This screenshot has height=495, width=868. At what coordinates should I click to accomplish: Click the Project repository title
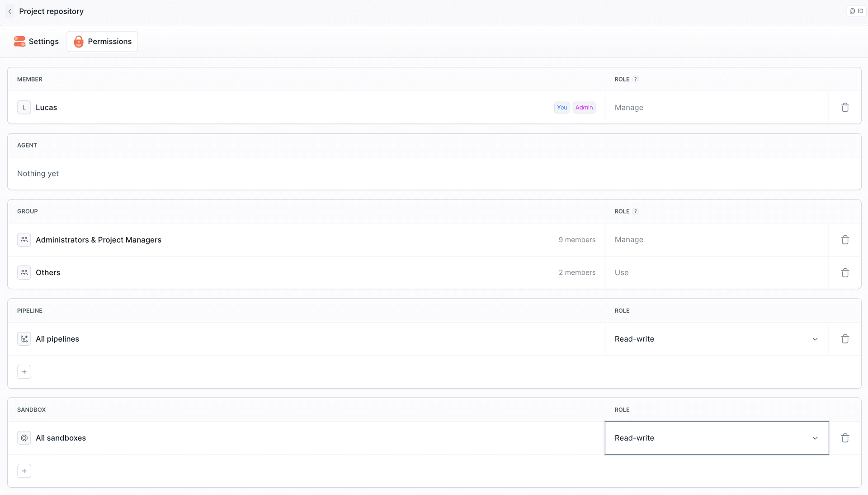[x=52, y=11]
